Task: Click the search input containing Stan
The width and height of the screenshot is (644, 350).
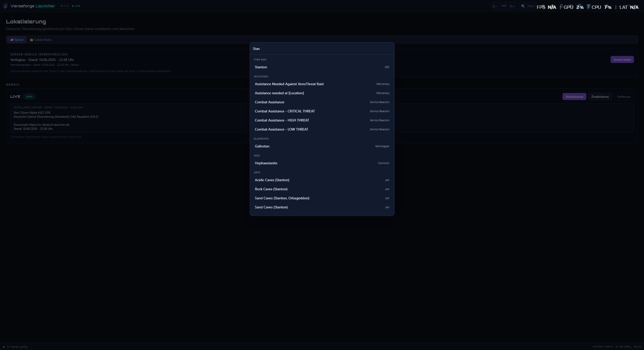Action: point(322,49)
